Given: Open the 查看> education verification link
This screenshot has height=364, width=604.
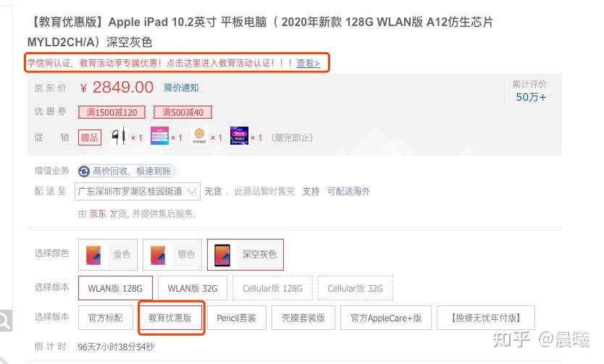Looking at the screenshot, I should click(x=309, y=63).
